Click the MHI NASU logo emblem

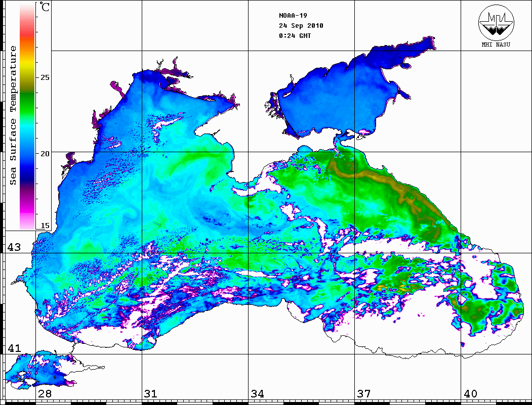click(496, 22)
